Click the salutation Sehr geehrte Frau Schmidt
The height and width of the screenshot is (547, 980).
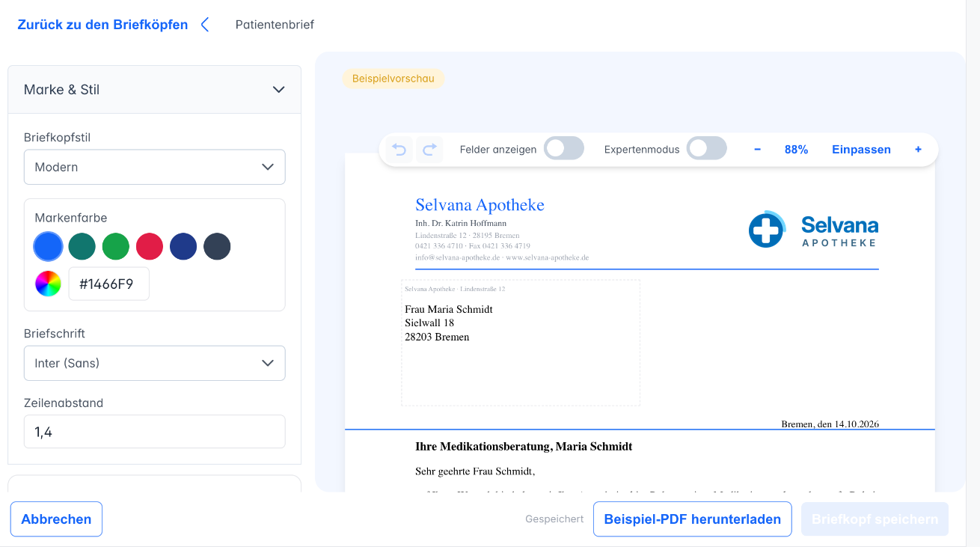coord(475,471)
